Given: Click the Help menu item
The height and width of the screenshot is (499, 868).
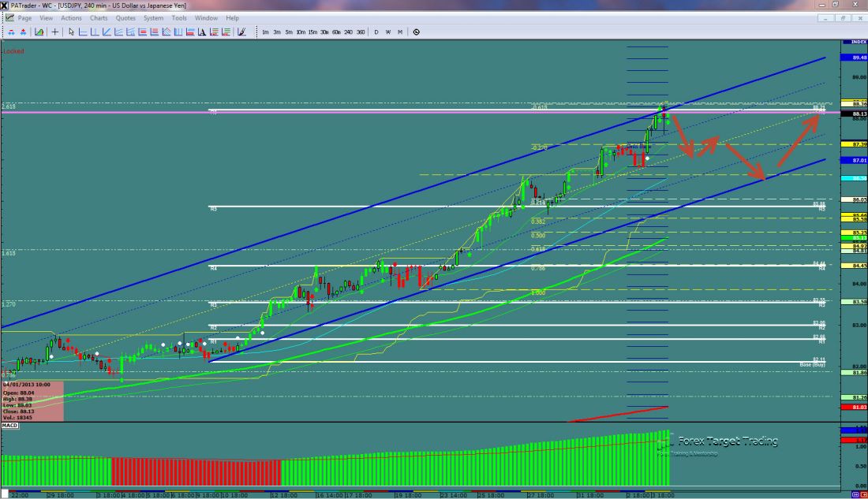Looking at the screenshot, I should click(x=232, y=17).
